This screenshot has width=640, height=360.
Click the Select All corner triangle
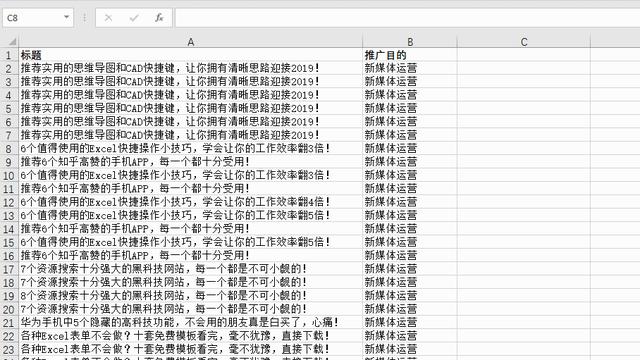pos(12,42)
